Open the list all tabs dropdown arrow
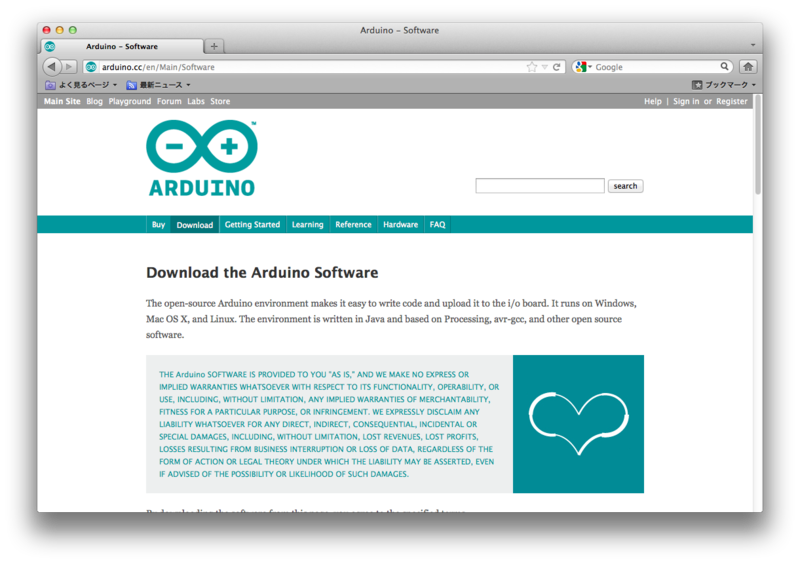The height and width of the screenshot is (564, 800). (753, 46)
